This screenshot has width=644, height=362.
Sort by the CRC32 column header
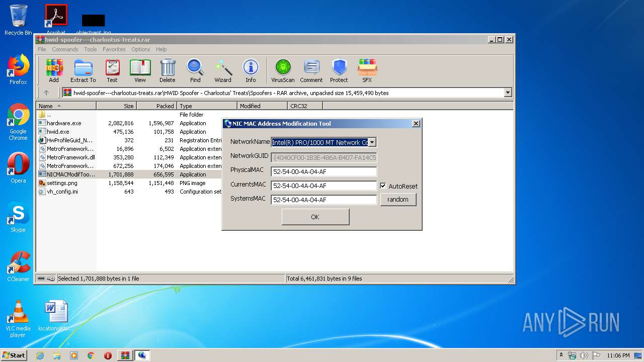[305, 106]
